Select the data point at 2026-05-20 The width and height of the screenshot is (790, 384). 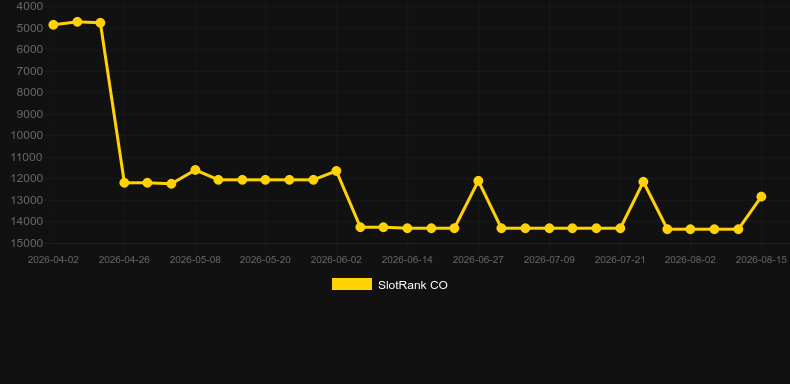tap(266, 180)
